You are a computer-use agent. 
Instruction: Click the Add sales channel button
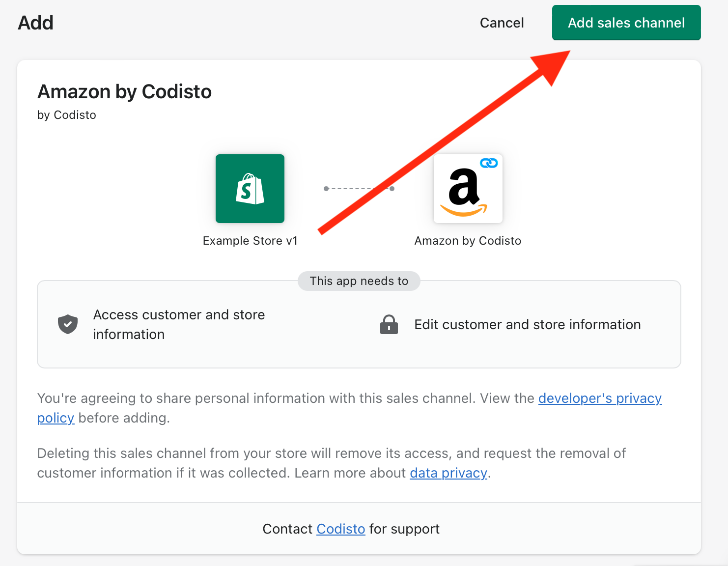(x=626, y=23)
